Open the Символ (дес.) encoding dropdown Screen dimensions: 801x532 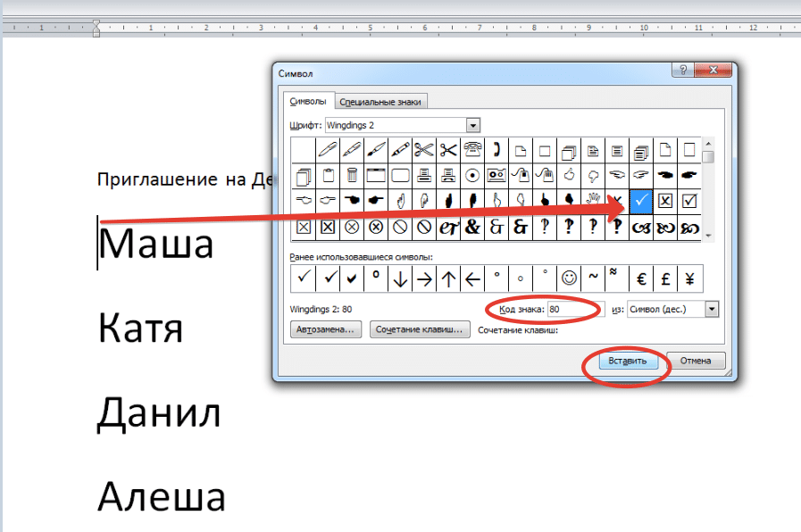(x=712, y=309)
